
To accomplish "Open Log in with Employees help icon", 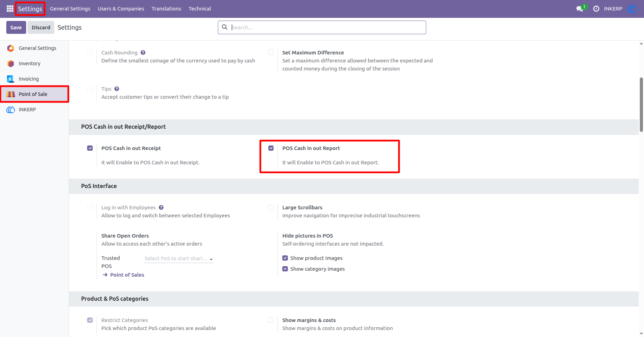I will click(x=161, y=208).
